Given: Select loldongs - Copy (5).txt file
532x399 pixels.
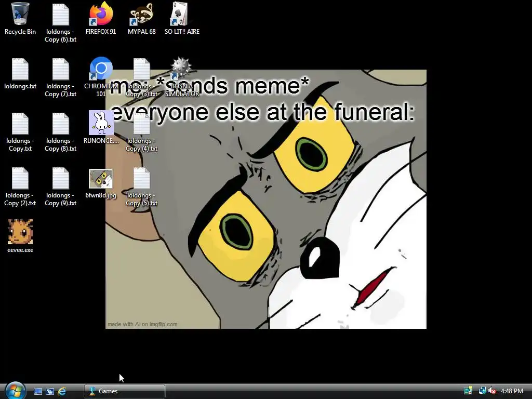Looking at the screenshot, I should click(141, 187).
